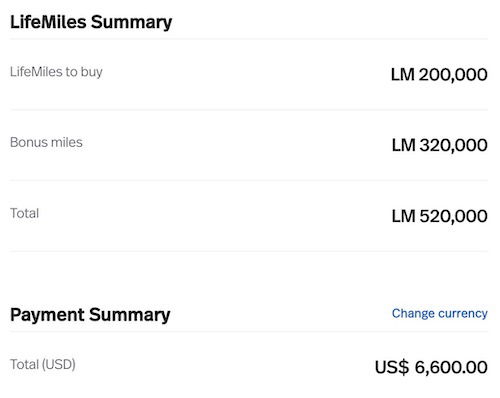Click the LM 520,000 total miles value

pyautogui.click(x=440, y=216)
